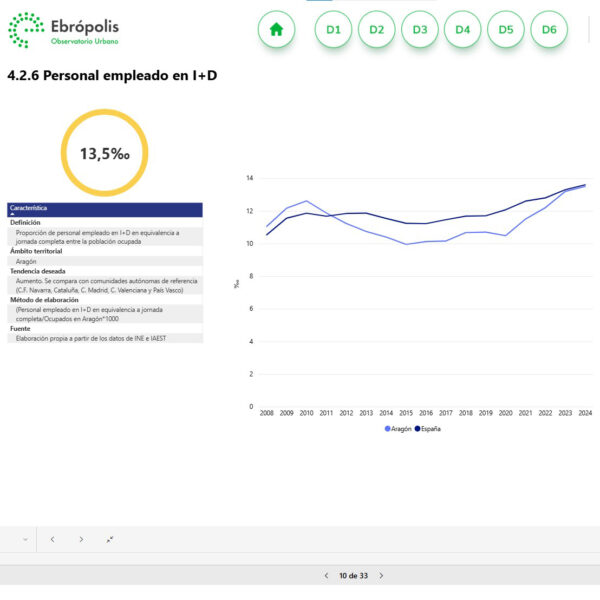Go to previous report page arrow

pos(326,576)
